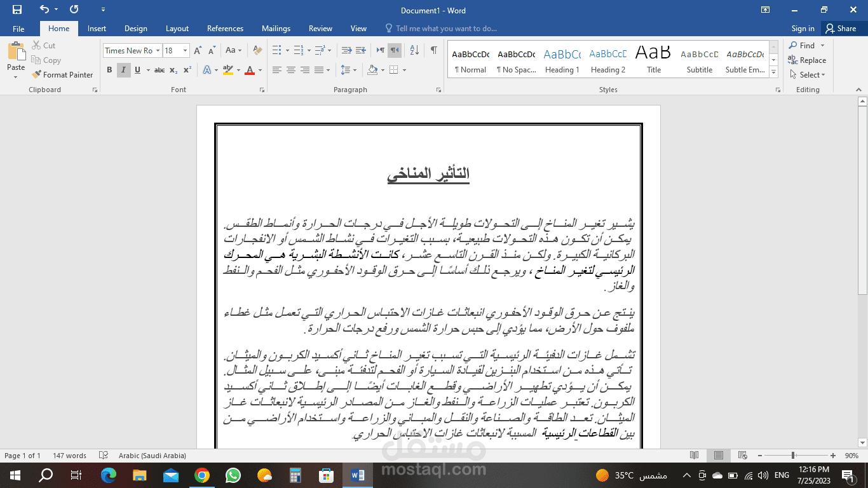Screen dimensions: 868x488
Task: Apply yellow Text Highlight Color
Action: tap(227, 70)
